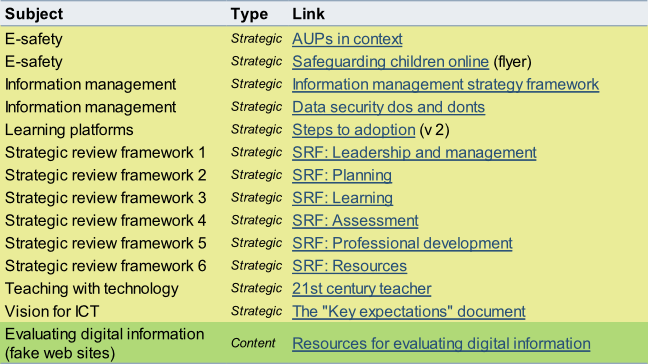This screenshot has width=648, height=364.
Task: Click the Link column header
Action: (x=308, y=14)
